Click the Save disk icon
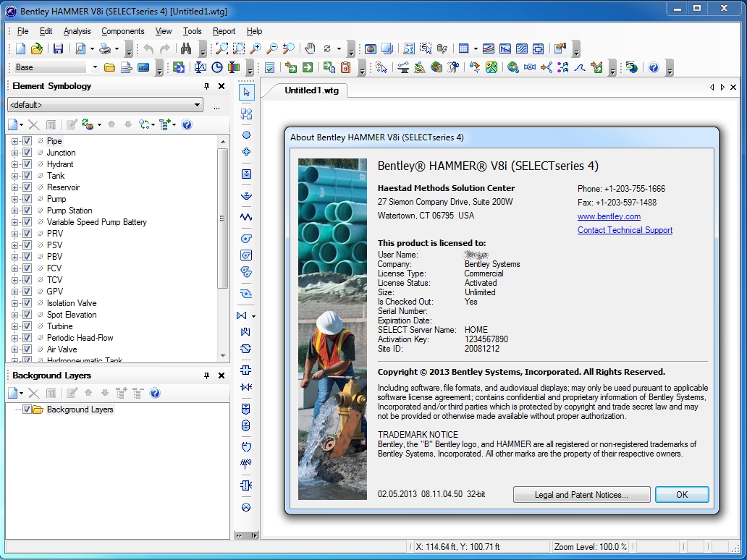This screenshot has height=560, width=747. coord(58,48)
